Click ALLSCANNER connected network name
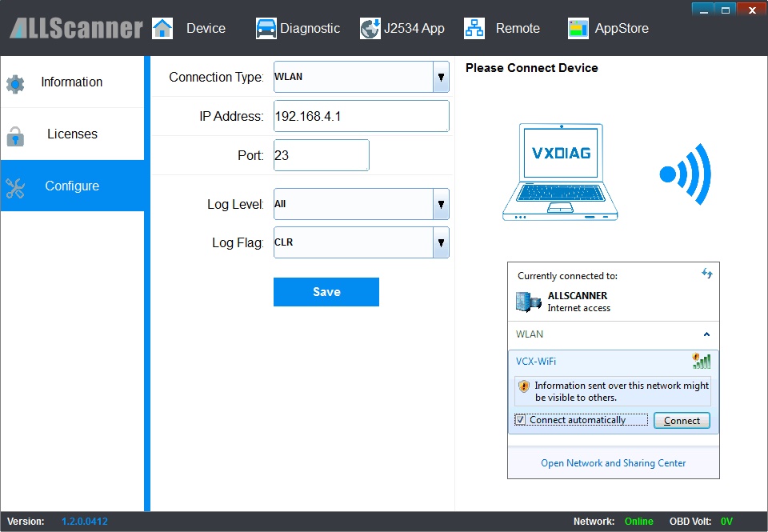This screenshot has height=532, width=768. pyautogui.click(x=577, y=295)
